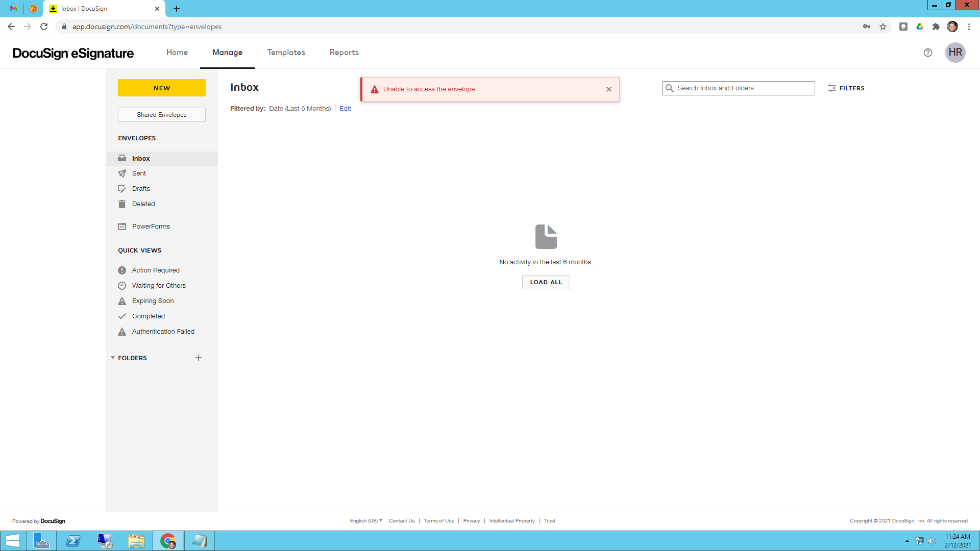Click the taskbar clock
Viewport: 980px width, 551px height.
pyautogui.click(x=958, y=541)
